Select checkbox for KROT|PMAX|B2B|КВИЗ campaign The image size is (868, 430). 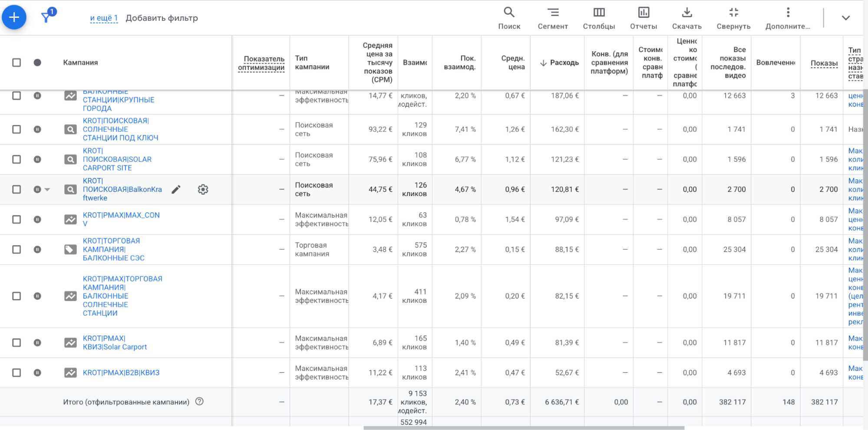pos(17,373)
